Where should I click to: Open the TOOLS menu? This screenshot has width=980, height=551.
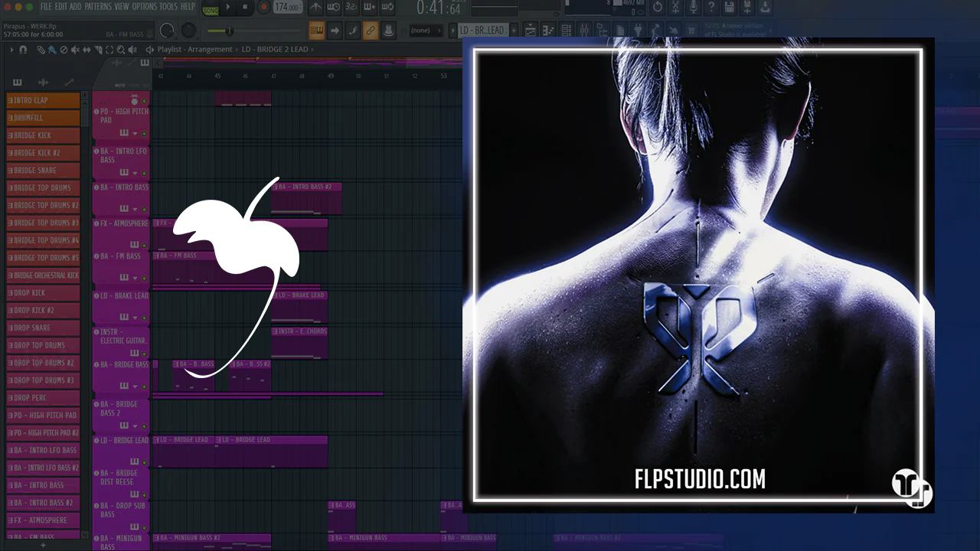[168, 7]
